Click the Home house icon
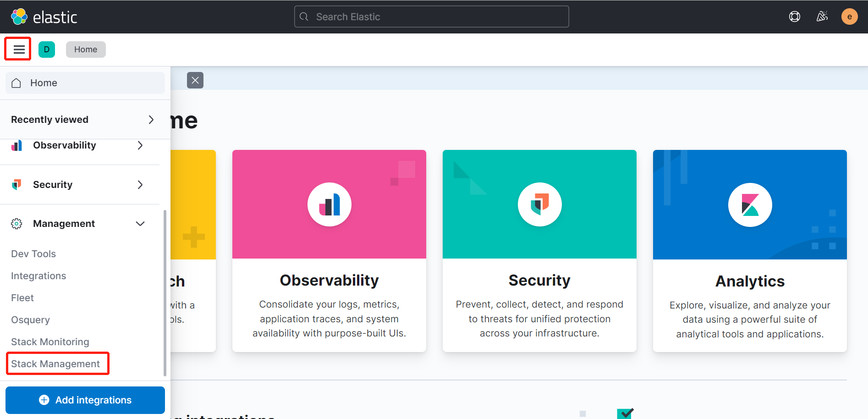The height and width of the screenshot is (419, 868). [x=16, y=83]
